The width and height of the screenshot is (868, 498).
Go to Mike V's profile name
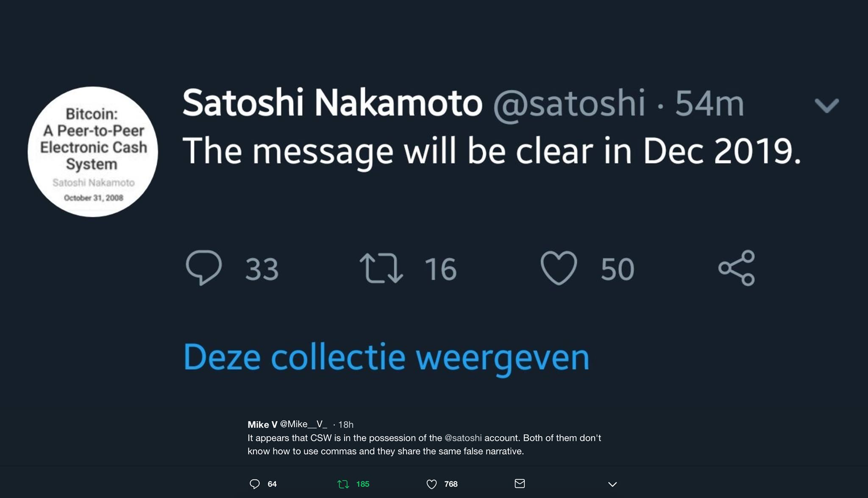pos(262,424)
